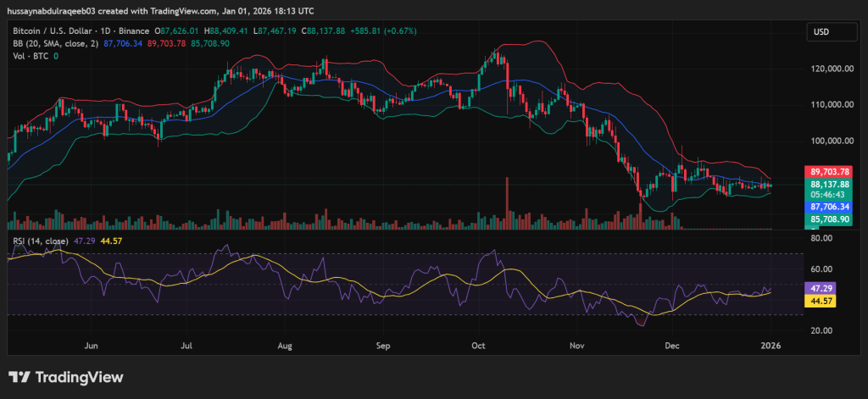Click the 100,000.00 price axis label
The width and height of the screenshot is (868, 399).
pos(833,141)
